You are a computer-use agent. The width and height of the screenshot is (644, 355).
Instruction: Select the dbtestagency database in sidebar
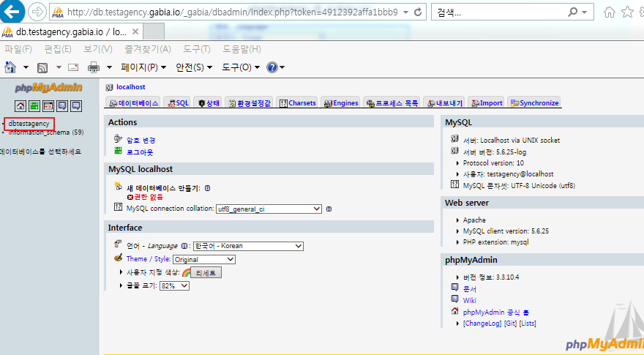[29, 123]
